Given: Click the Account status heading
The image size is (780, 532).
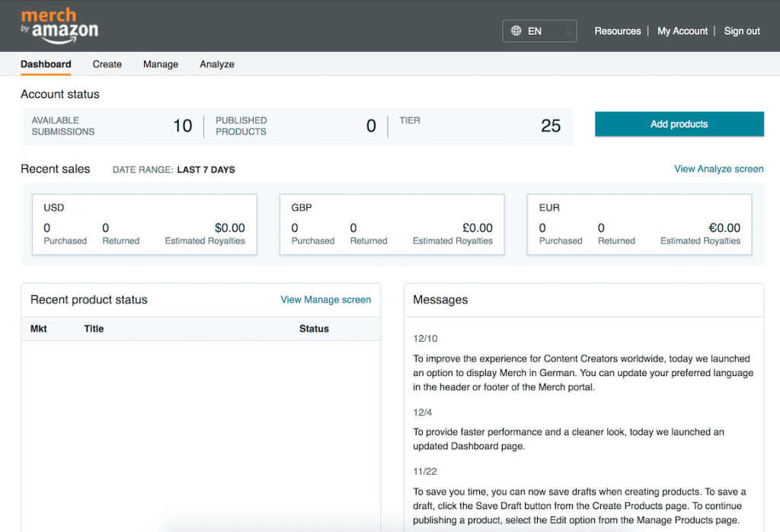Looking at the screenshot, I should coord(59,94).
